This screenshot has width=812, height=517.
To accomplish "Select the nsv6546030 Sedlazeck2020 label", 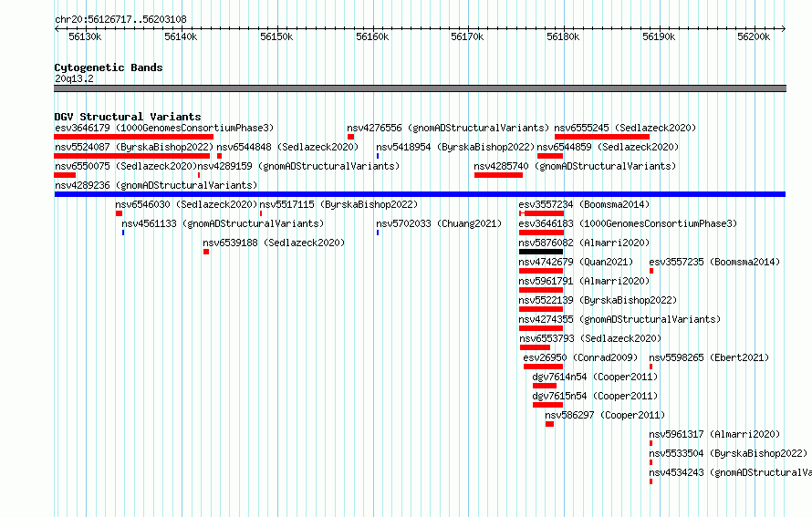I will click(186, 204).
